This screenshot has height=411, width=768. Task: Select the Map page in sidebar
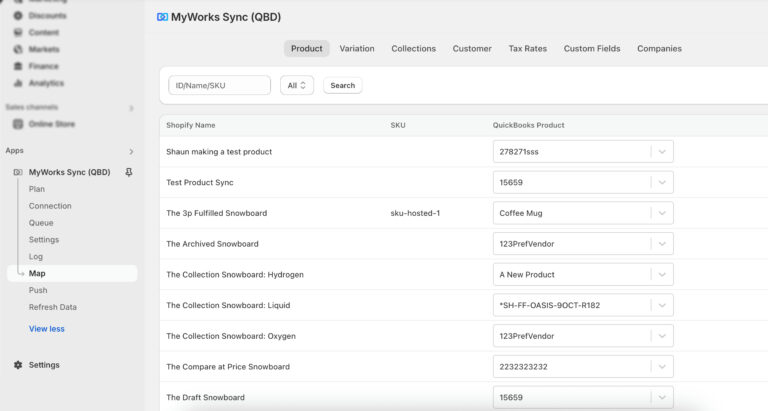(x=72, y=273)
